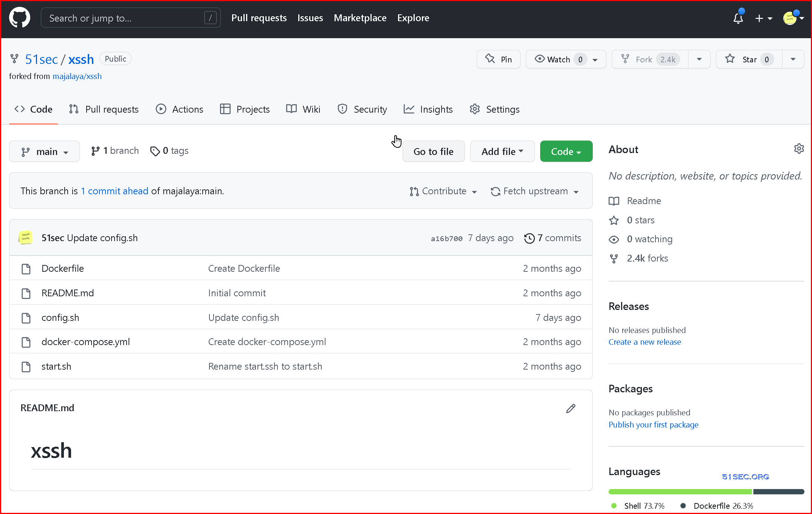The height and width of the screenshot is (514, 812).
Task: Focus the Search or jump to field
Action: pos(131,18)
